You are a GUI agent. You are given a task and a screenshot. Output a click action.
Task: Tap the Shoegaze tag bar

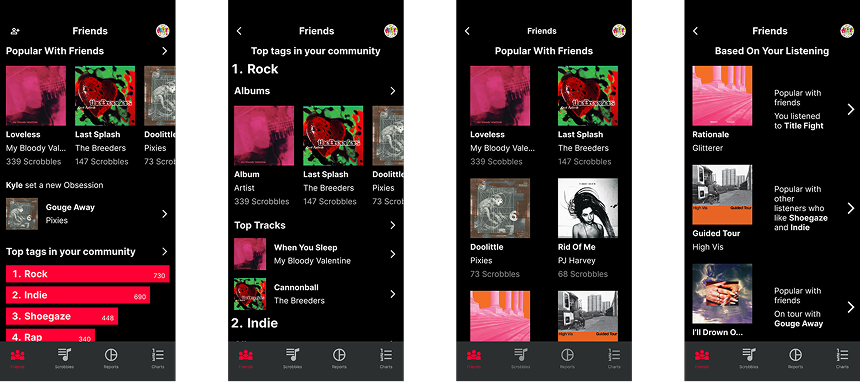coord(62,316)
